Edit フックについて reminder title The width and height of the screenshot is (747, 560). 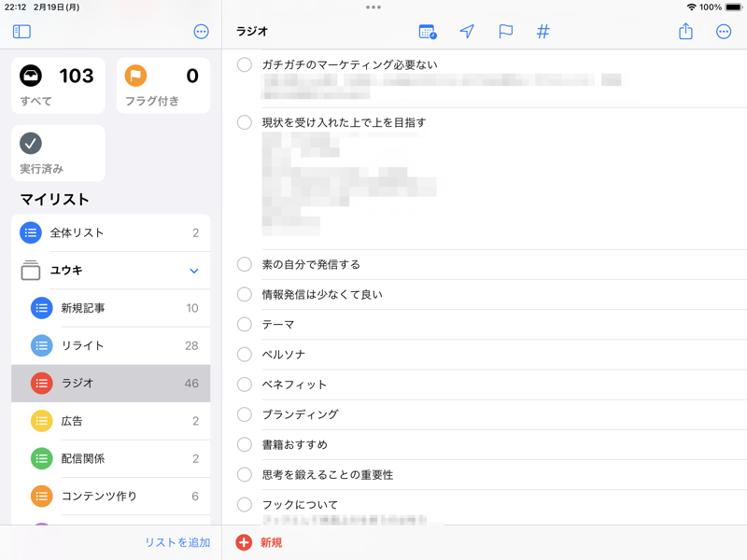tap(300, 504)
